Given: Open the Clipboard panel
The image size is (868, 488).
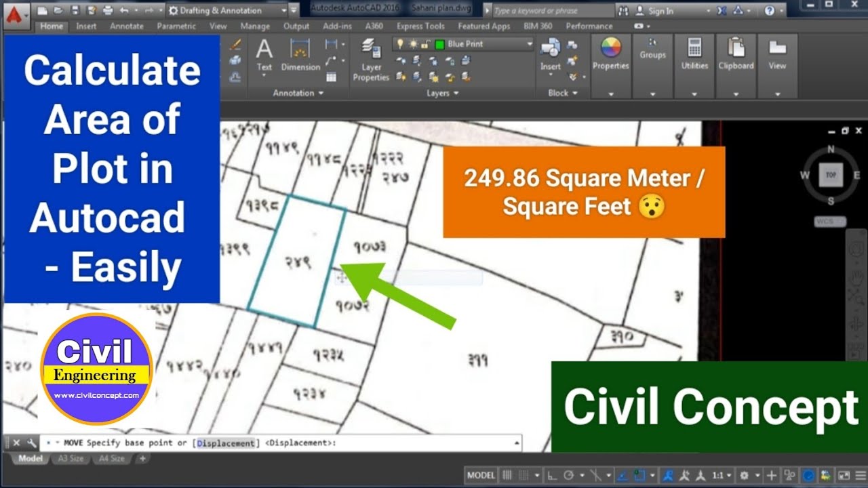Looking at the screenshot, I should pyautogui.click(x=736, y=66).
